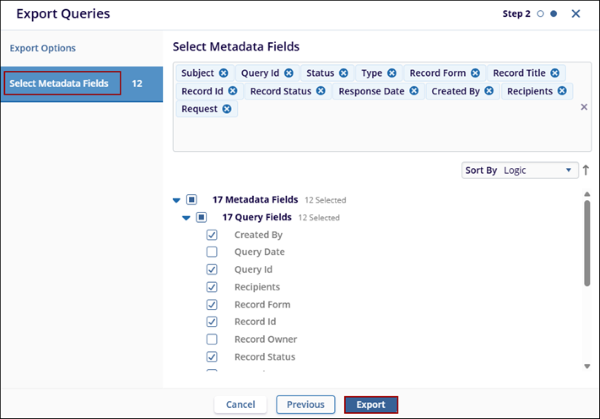Image resolution: width=600 pixels, height=419 pixels.
Task: Clear all selected fields with X
Action: point(584,106)
